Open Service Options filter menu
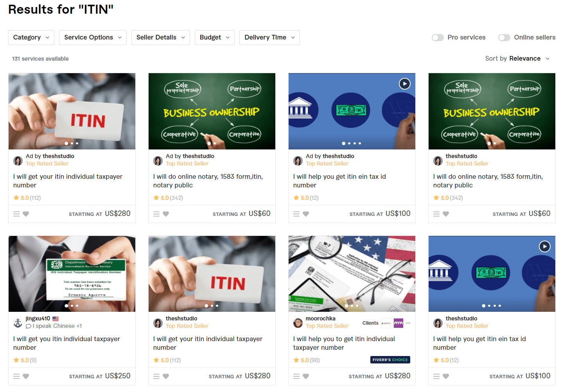Viewport: 569px width, 392px height. pos(93,38)
